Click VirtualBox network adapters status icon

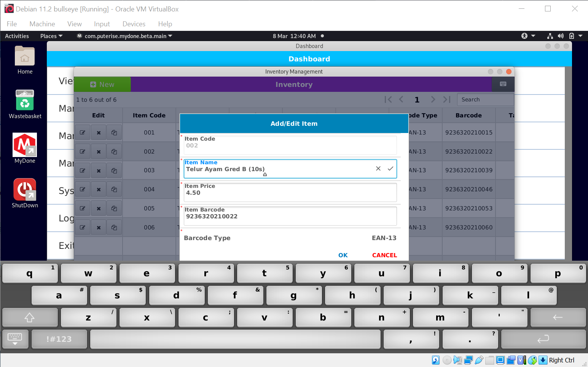468,360
